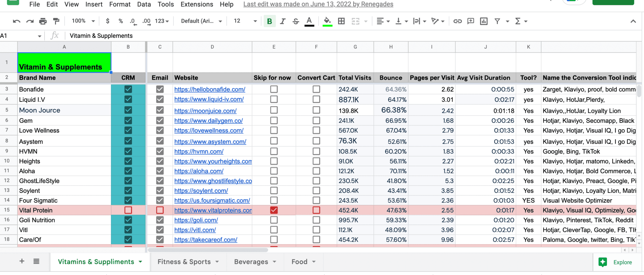The height and width of the screenshot is (275, 644).
Task: Click the horizontal scrollbar thumb
Action: (208, 250)
